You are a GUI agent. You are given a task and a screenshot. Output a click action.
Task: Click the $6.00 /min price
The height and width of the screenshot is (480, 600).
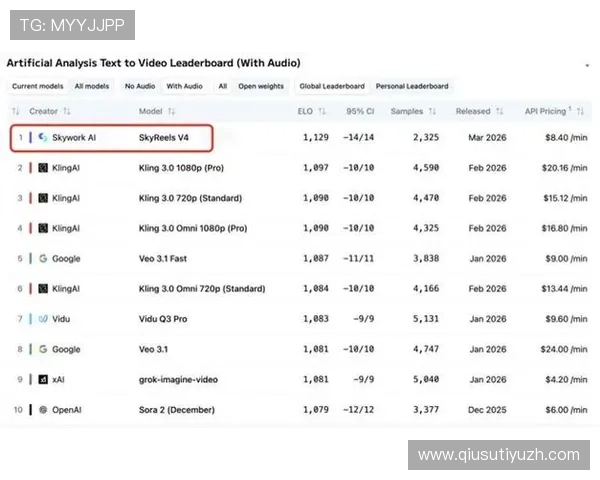coord(566,410)
